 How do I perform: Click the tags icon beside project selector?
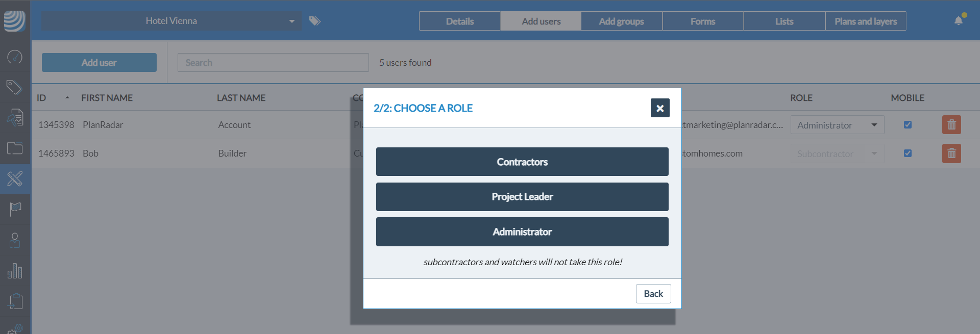pos(315,21)
